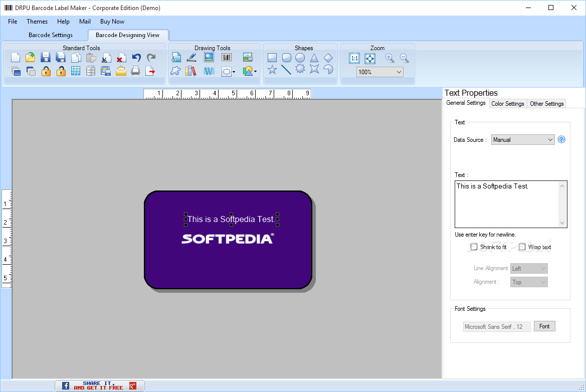The height and width of the screenshot is (392, 586).
Task: Enable the Shrink to fit checkbox
Action: (x=474, y=247)
